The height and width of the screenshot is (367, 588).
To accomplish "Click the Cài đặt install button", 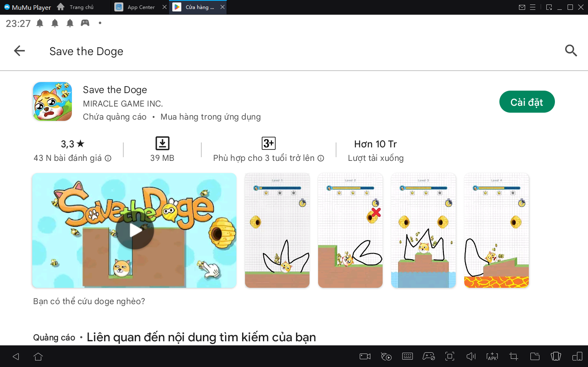I will tap(526, 102).
